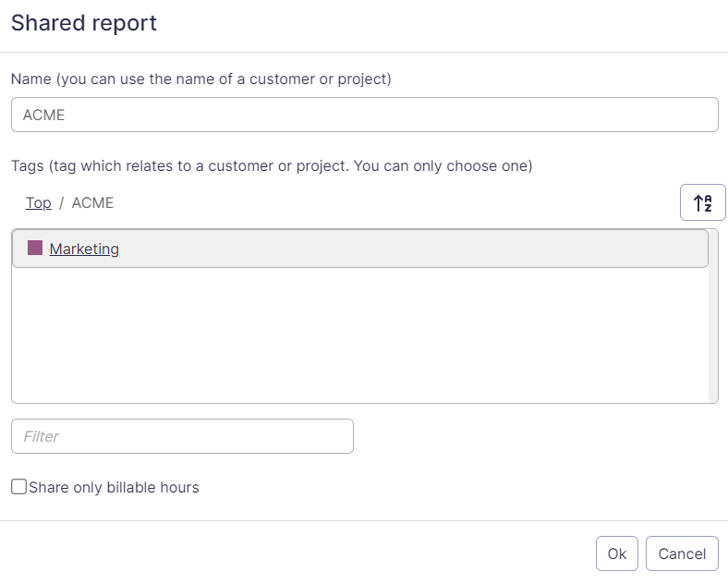Enable the Share only billable hours checkbox
This screenshot has width=728, height=584.
click(18, 487)
